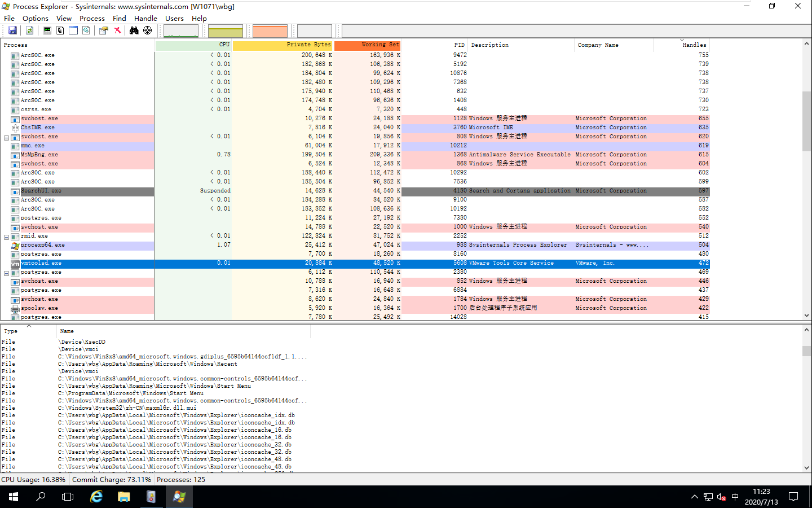Open the File menu

coord(10,18)
